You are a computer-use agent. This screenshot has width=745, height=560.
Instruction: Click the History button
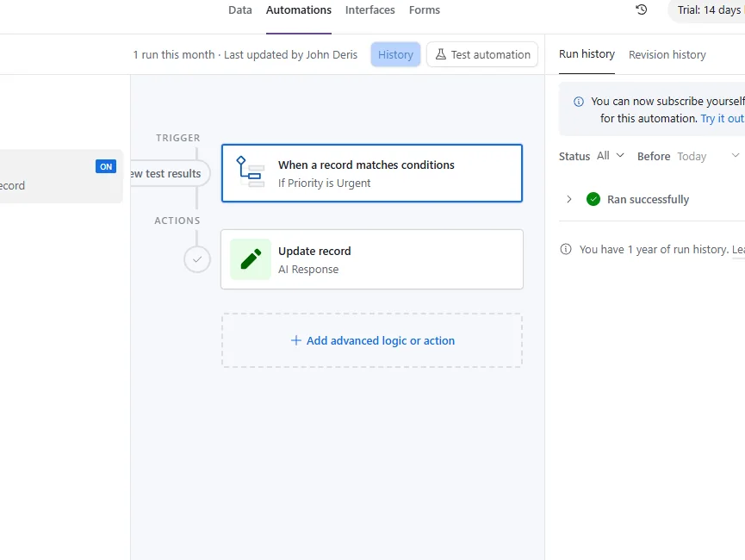[x=395, y=54]
